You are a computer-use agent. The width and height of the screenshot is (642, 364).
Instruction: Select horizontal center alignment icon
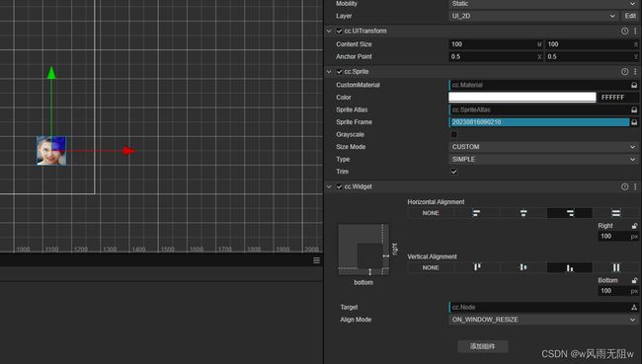[x=523, y=213]
